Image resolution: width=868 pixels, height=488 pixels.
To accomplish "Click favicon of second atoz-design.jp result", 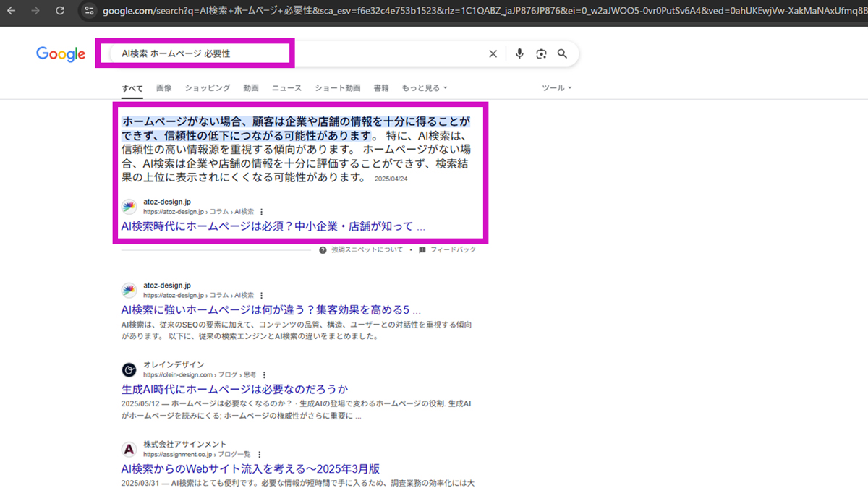I will tap(129, 290).
